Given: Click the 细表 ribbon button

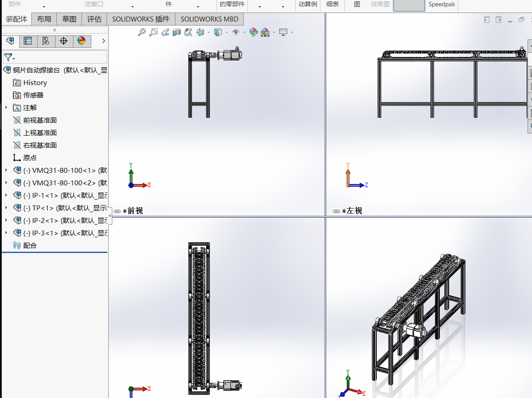Looking at the screenshot, I should (332, 4).
